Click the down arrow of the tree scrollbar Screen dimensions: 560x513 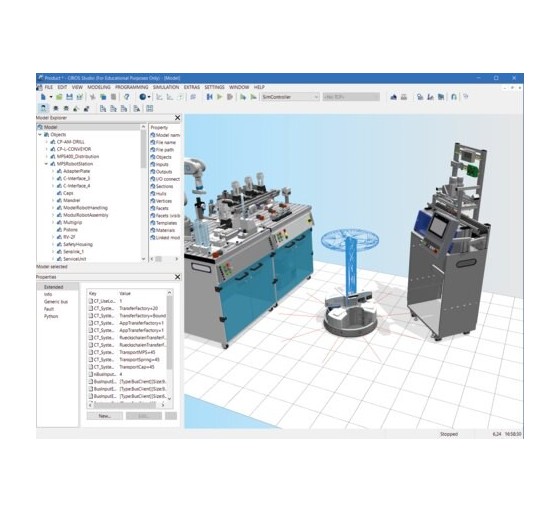pos(143,259)
